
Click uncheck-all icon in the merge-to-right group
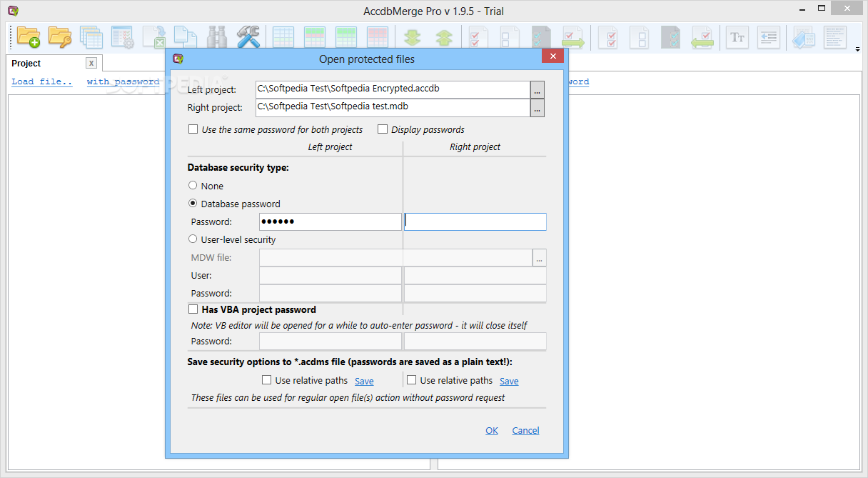pyautogui.click(x=510, y=36)
